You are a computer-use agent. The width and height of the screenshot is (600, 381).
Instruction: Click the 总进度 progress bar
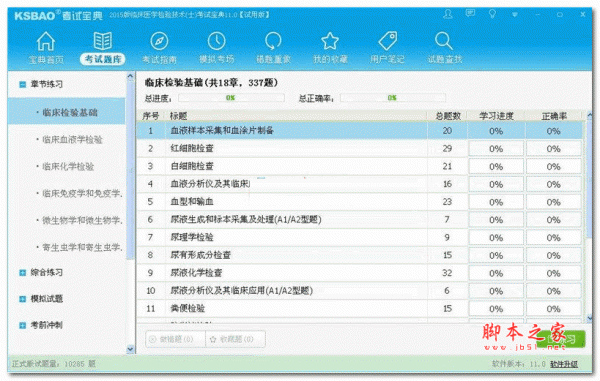point(231,98)
